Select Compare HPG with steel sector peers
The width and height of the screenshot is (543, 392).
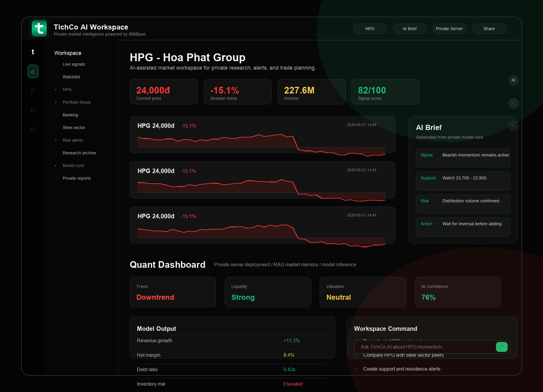coord(403,355)
